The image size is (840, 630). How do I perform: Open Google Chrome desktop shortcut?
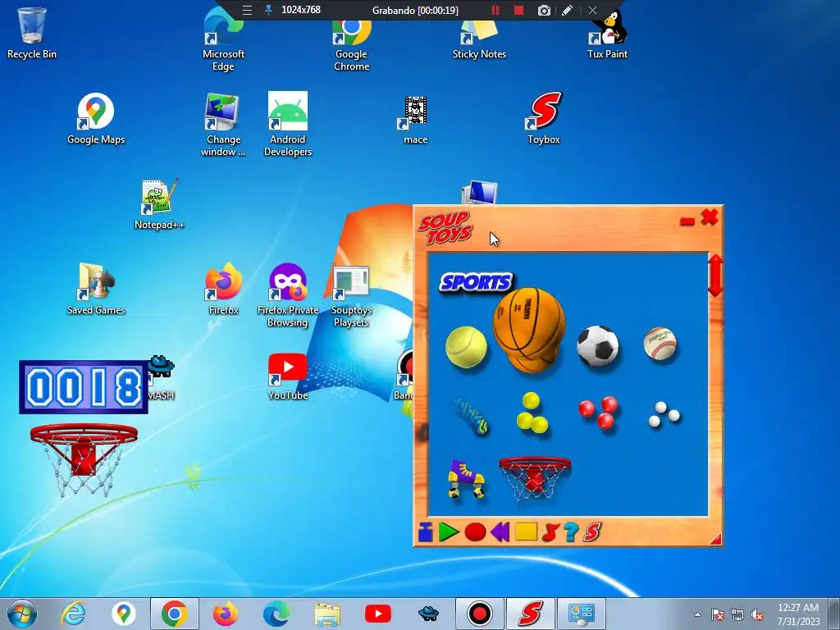[x=351, y=46]
